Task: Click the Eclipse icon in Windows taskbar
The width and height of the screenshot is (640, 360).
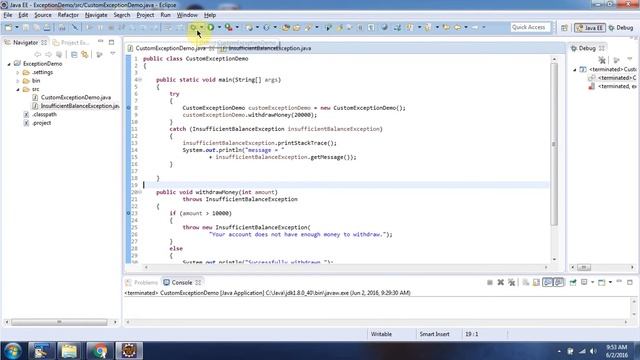Action: click(129, 351)
